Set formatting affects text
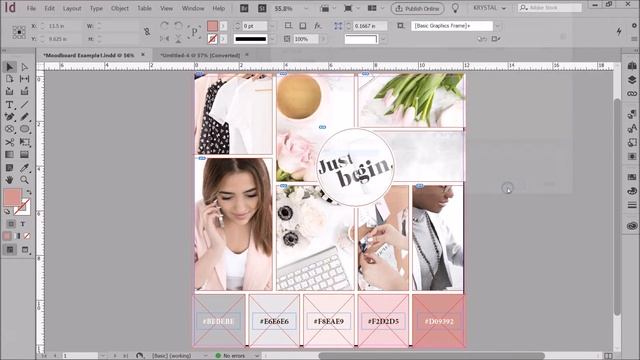This screenshot has height=360, width=640. click(x=23, y=224)
